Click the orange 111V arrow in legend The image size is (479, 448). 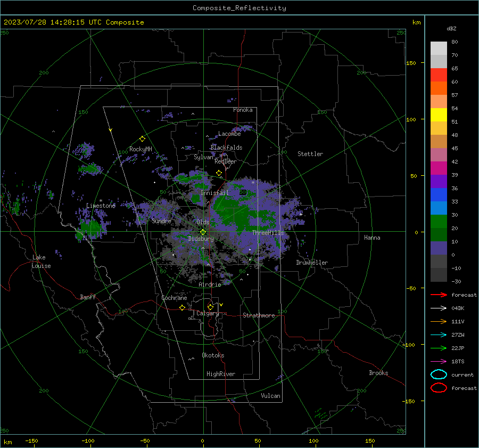tap(439, 321)
